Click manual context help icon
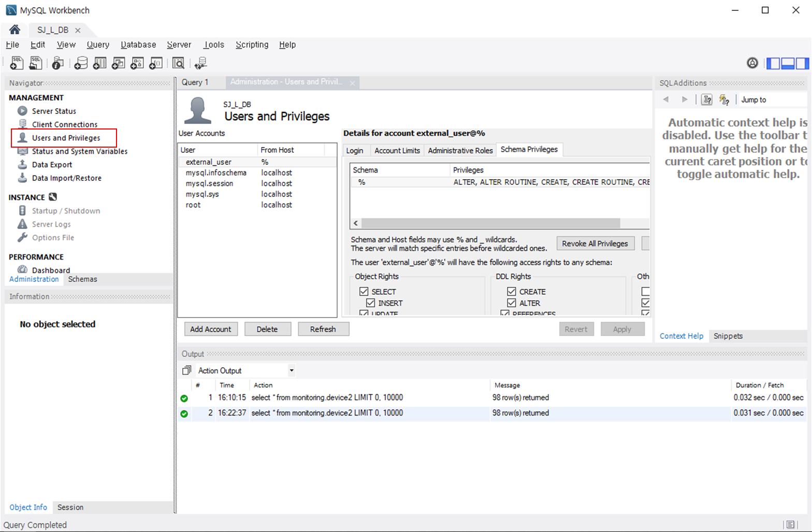The width and height of the screenshot is (812, 532). (x=707, y=99)
